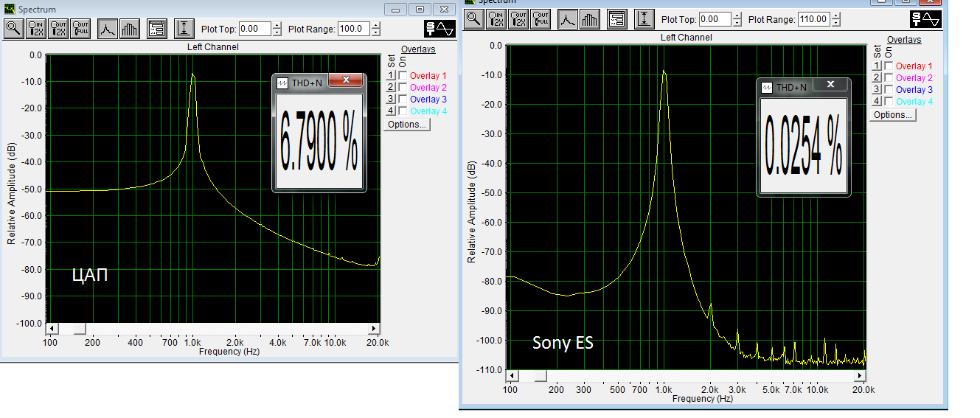Click Zoom In 2X in left Spectrum window
The image size is (980, 418).
point(36,29)
